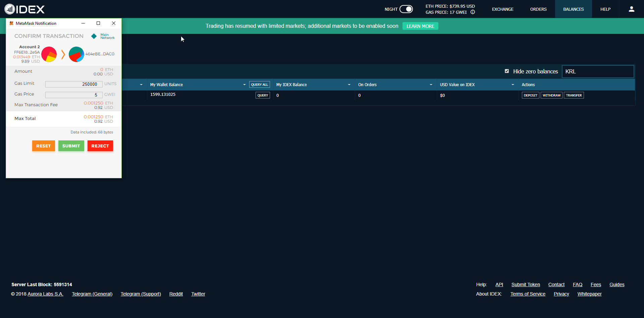Open USD Value on IDEX column dropdown
Viewport: 644px width, 318px height.
click(513, 85)
